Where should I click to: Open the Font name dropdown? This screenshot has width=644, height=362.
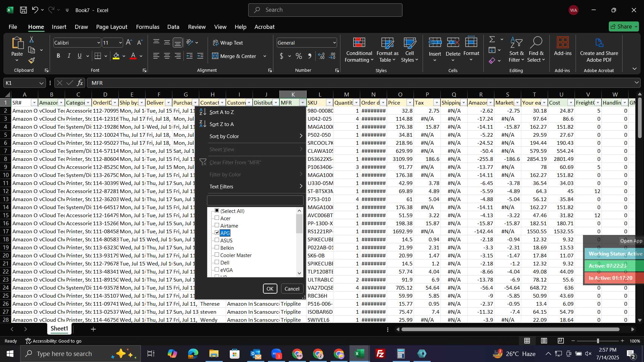pos(99,43)
